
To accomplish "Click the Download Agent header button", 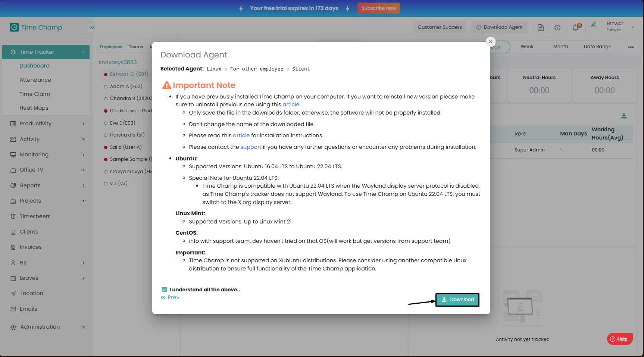I will pyautogui.click(x=499, y=27).
